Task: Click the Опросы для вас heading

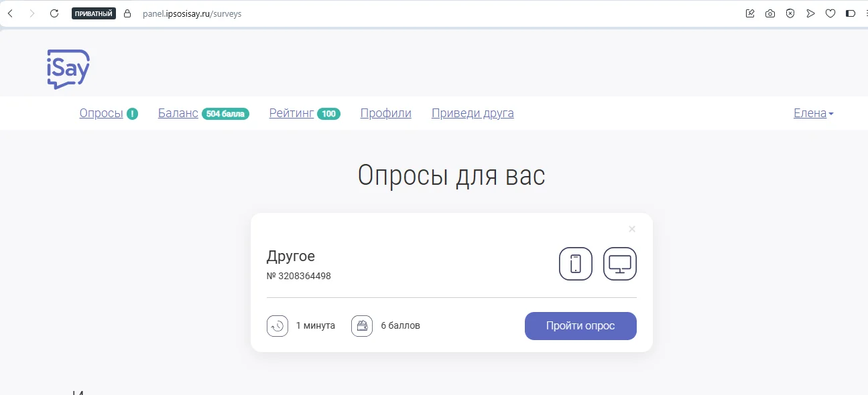Action: coord(451,175)
